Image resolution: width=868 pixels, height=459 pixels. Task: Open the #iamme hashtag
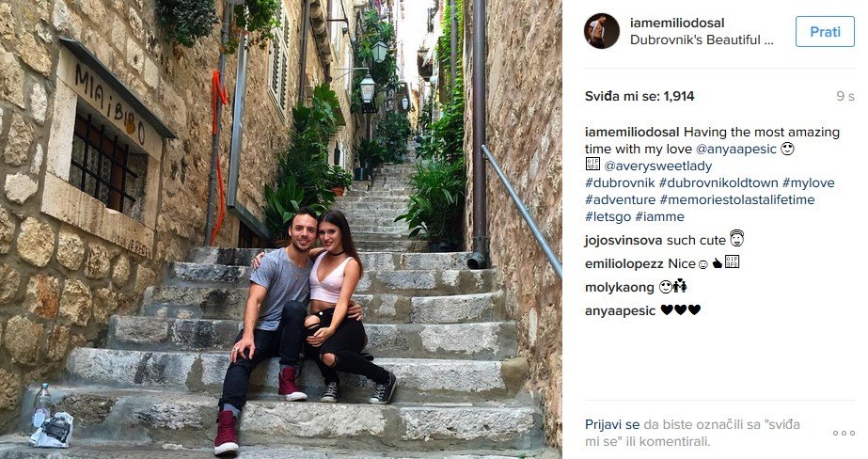pyautogui.click(x=659, y=216)
